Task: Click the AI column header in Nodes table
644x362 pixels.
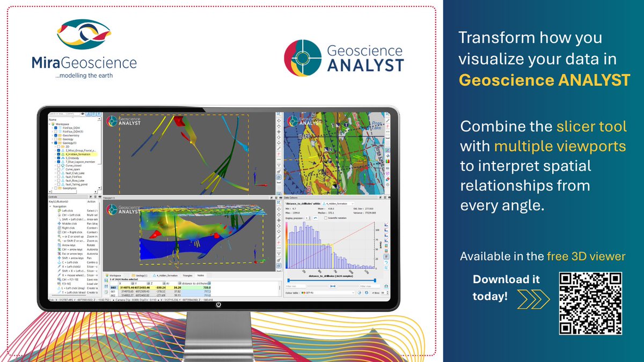Action: point(173,284)
